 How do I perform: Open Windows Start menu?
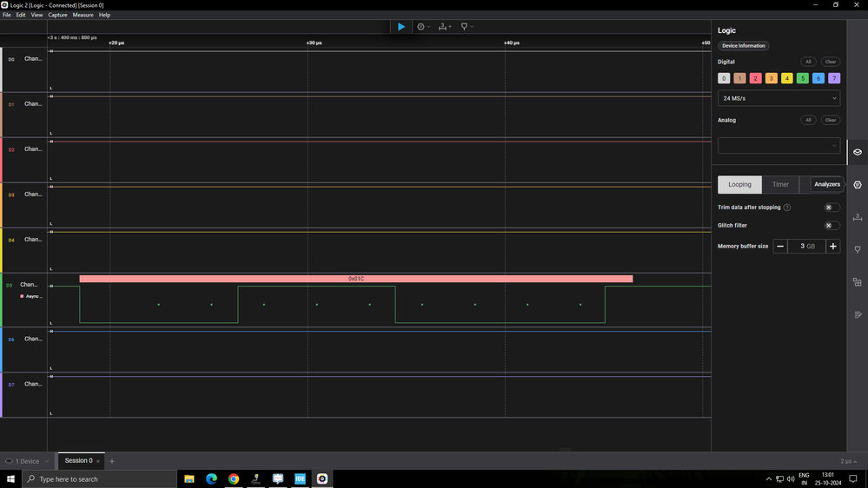pyautogui.click(x=10, y=479)
